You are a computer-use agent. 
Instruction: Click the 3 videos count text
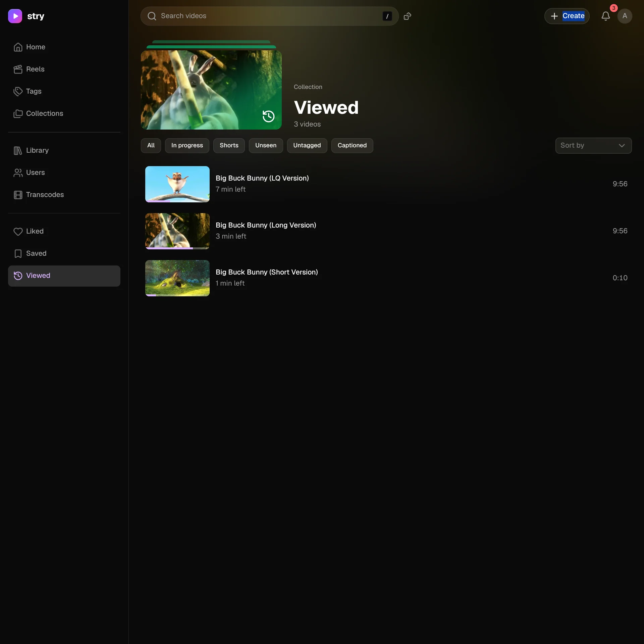[307, 124]
